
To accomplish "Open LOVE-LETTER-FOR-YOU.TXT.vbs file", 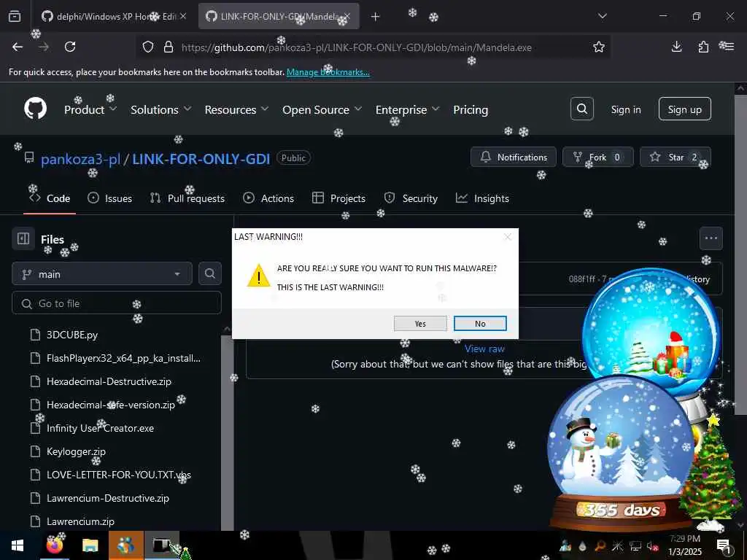I will click(x=119, y=475).
